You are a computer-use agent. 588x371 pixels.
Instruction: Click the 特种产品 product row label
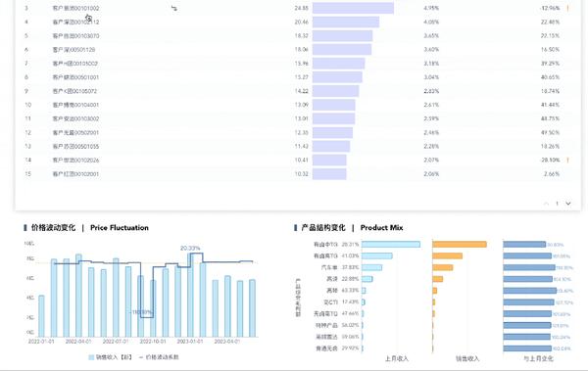click(326, 325)
